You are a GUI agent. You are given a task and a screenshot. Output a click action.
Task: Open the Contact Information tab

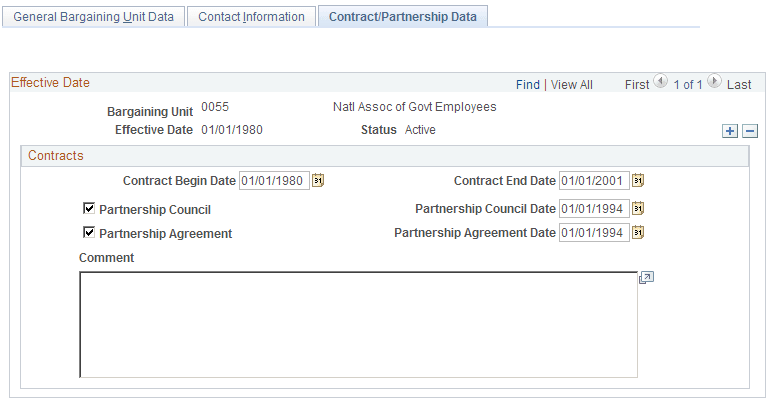click(251, 17)
